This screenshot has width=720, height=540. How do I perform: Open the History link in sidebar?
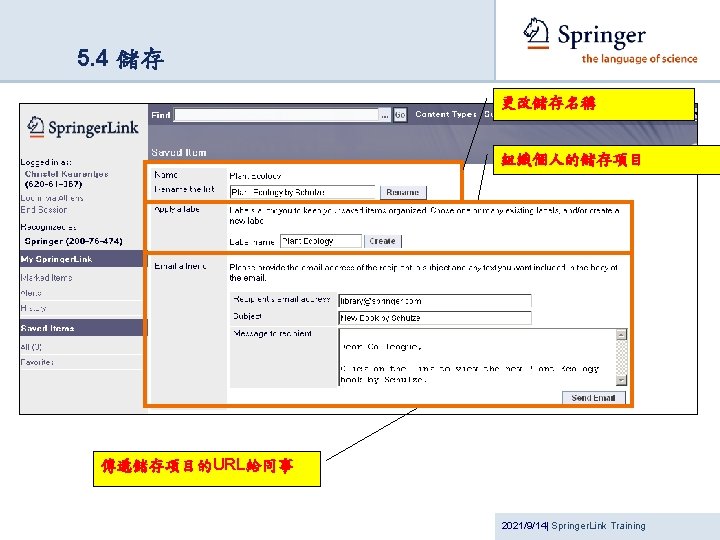click(34, 308)
